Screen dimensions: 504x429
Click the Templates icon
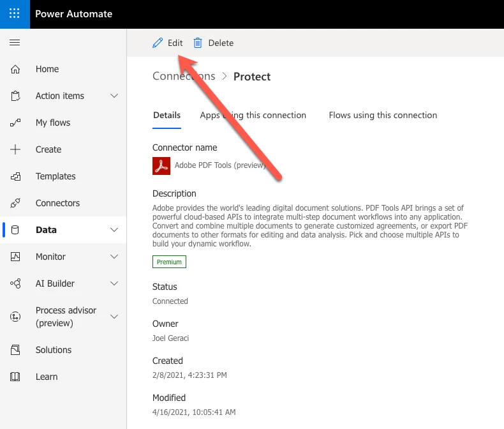[15, 176]
